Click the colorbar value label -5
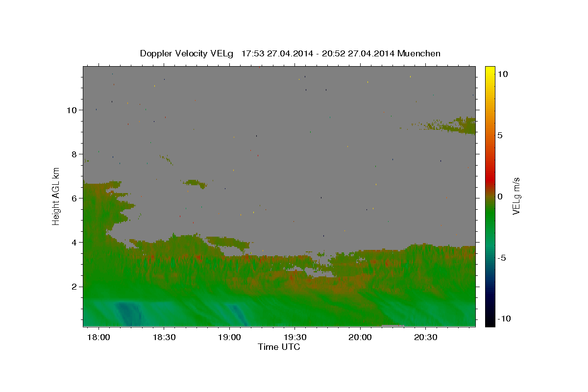The image size is (588, 392). tap(502, 258)
